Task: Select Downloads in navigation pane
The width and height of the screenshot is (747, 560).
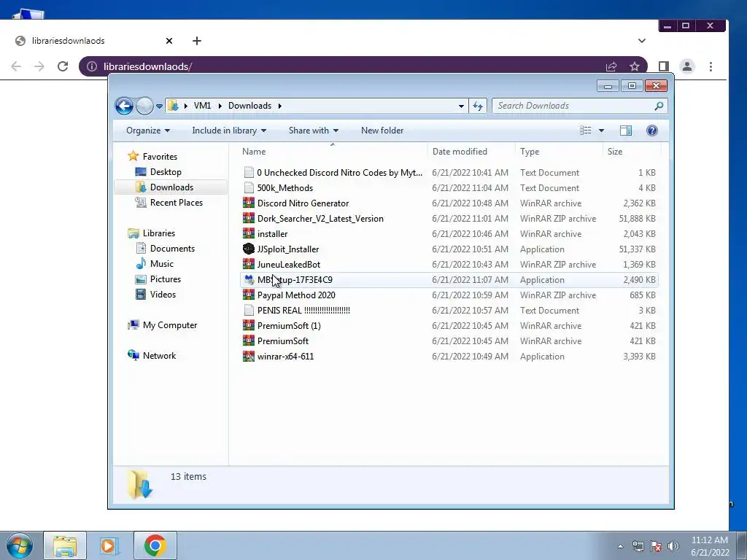Action: 171,187
